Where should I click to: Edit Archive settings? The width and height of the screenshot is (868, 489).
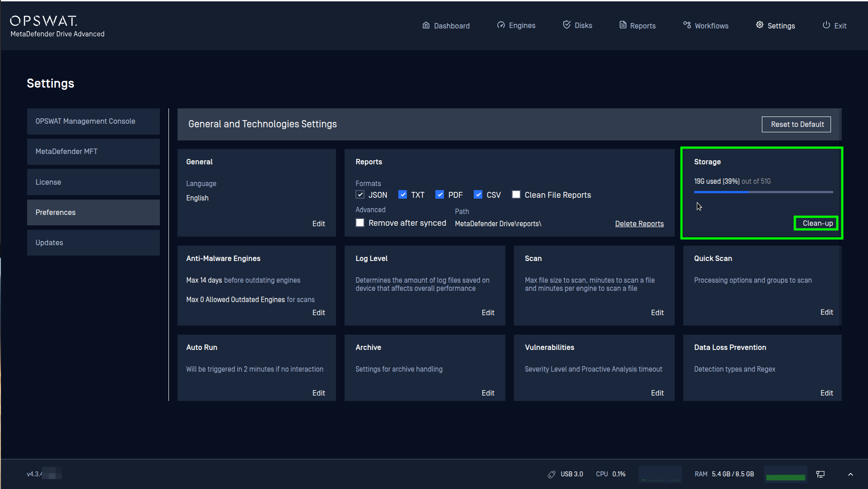[x=488, y=393]
